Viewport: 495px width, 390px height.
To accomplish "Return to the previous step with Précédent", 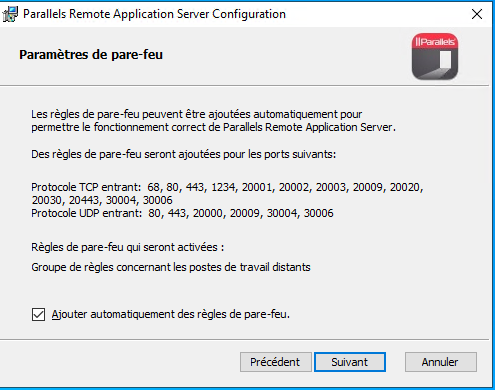I will tap(275, 362).
